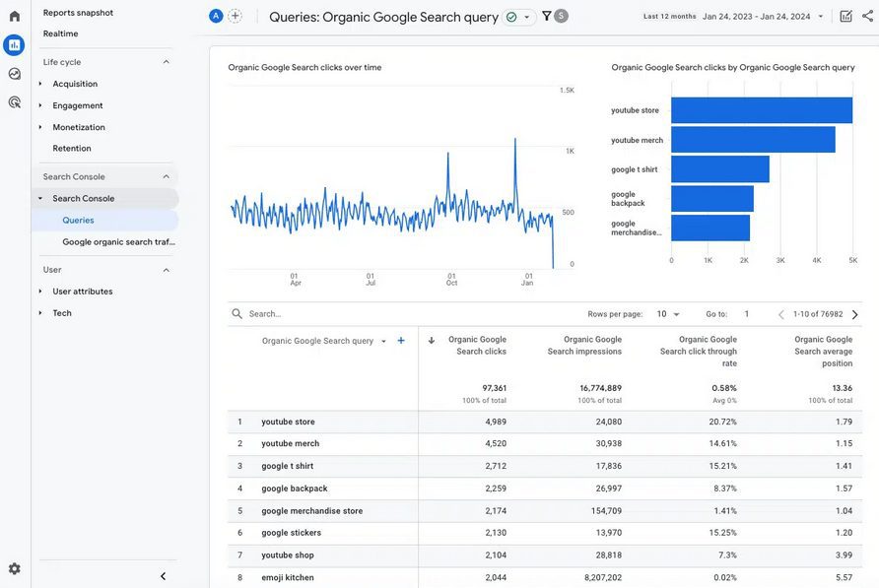Click the google backpack bar in chart
The image size is (879, 588).
(711, 198)
